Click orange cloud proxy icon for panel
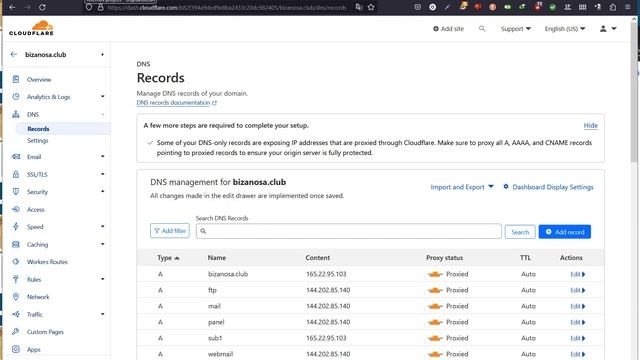The height and width of the screenshot is (360, 640). [435, 322]
